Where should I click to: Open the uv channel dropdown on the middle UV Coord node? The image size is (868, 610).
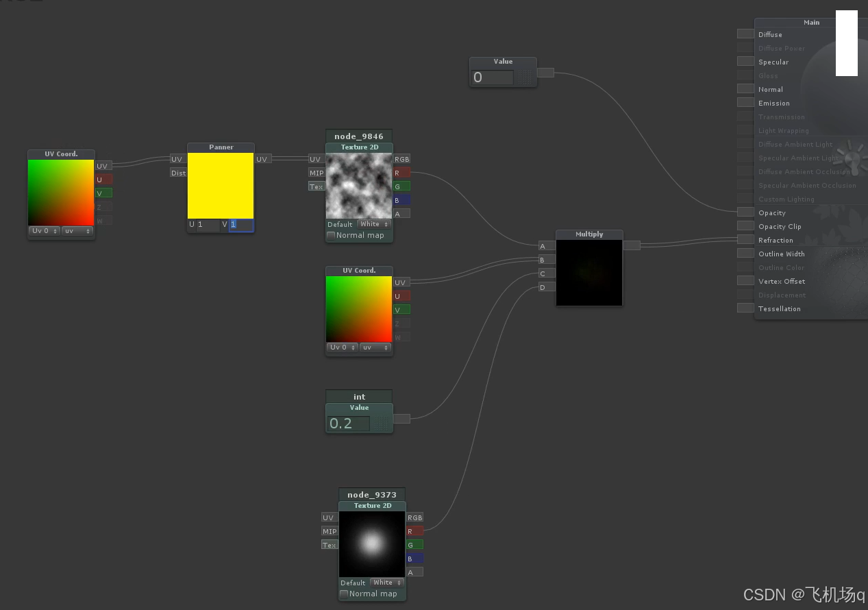(x=375, y=347)
